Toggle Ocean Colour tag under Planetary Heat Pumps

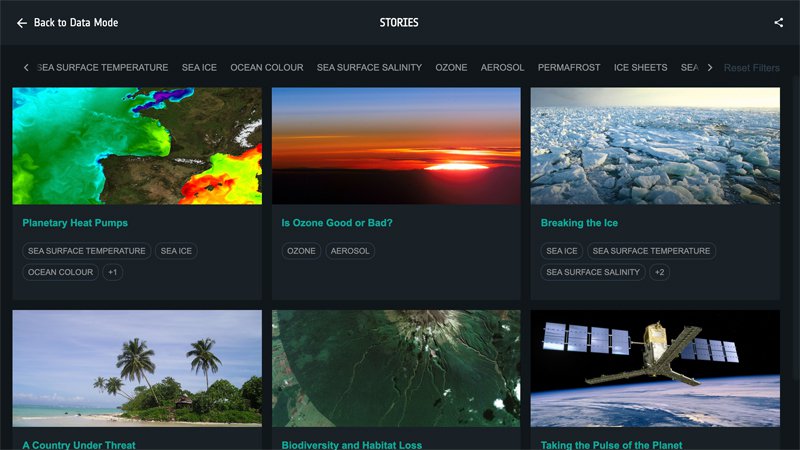60,272
